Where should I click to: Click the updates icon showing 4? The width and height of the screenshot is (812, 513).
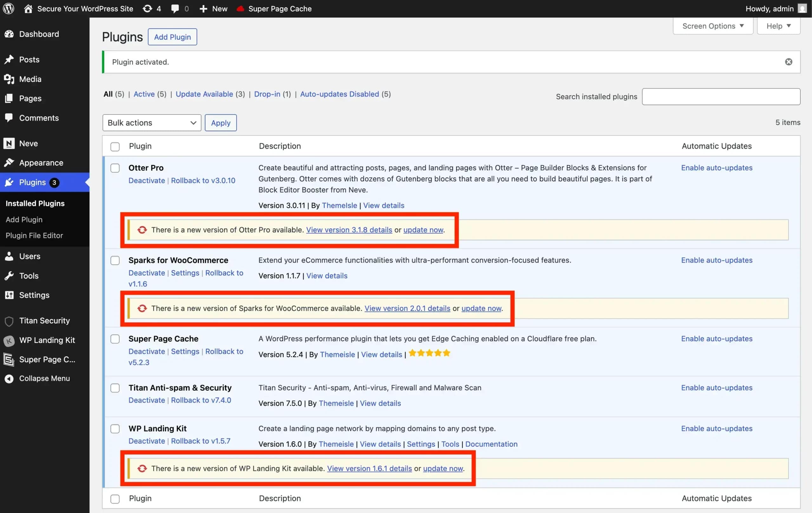[x=147, y=9]
